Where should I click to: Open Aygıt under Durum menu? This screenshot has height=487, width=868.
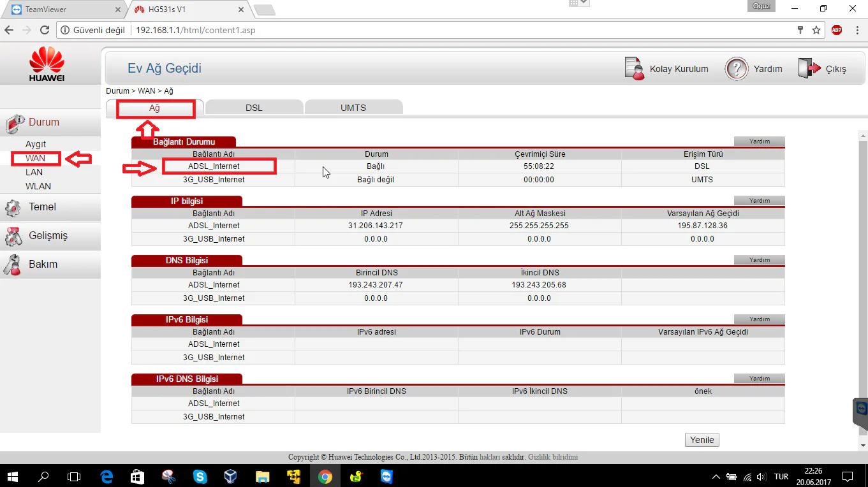click(x=36, y=144)
